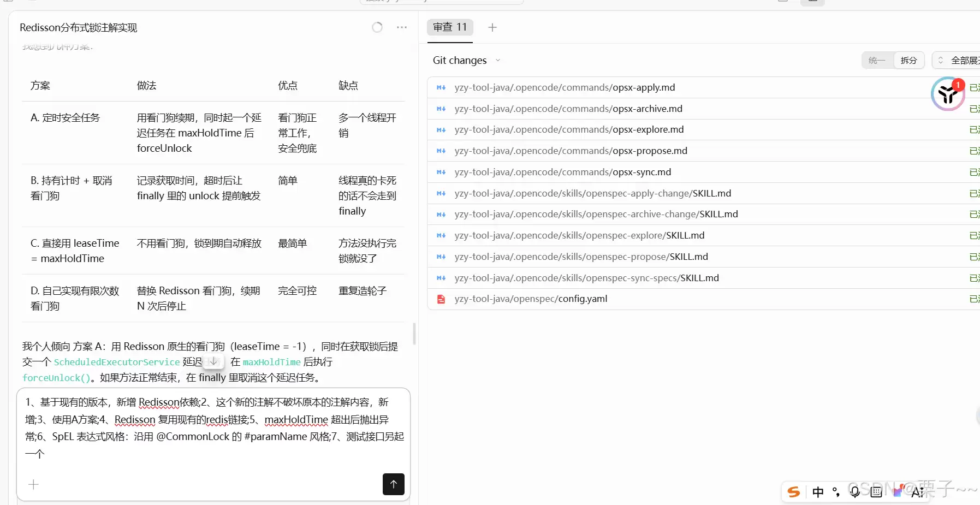Viewport: 980px width, 505px height.
Task: Toggle Chinese input mode 中 in IME bar
Action: click(x=818, y=492)
